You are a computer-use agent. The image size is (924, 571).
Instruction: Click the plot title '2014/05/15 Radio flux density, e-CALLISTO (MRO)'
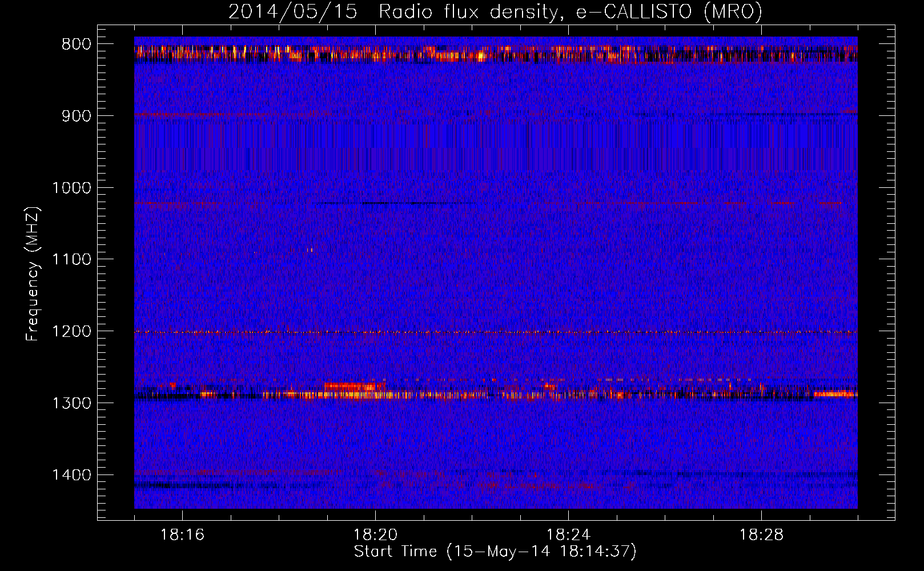[495, 12]
